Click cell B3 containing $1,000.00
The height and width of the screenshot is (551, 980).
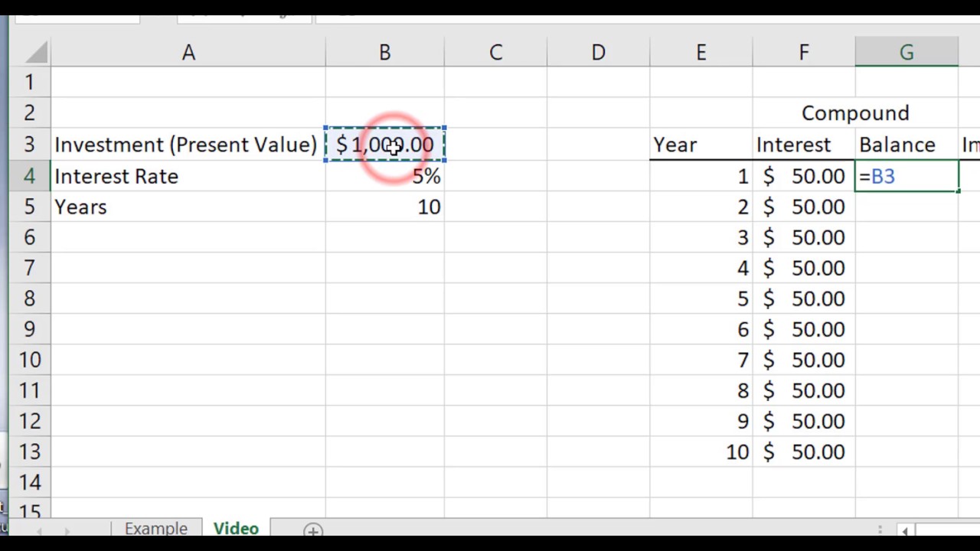(384, 145)
